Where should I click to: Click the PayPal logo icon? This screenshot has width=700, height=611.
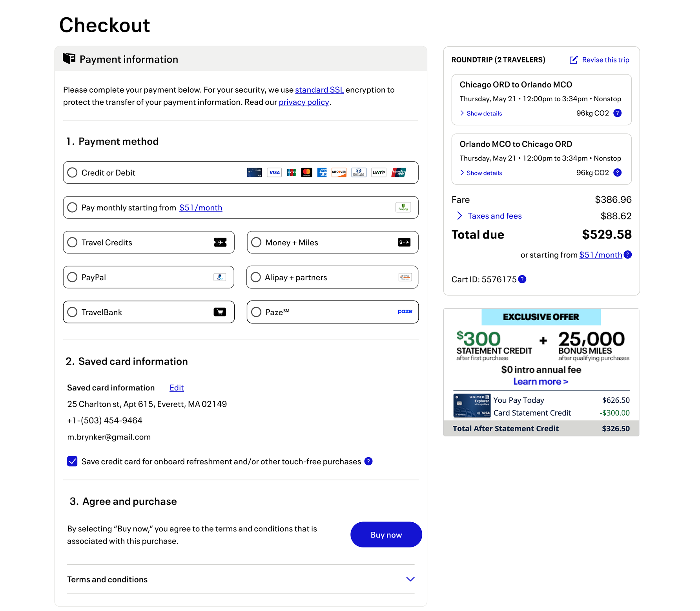[220, 277]
